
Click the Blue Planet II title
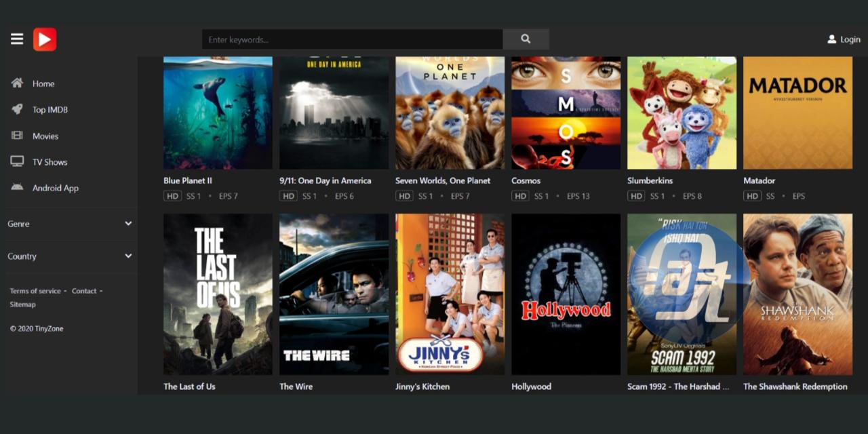(x=188, y=181)
